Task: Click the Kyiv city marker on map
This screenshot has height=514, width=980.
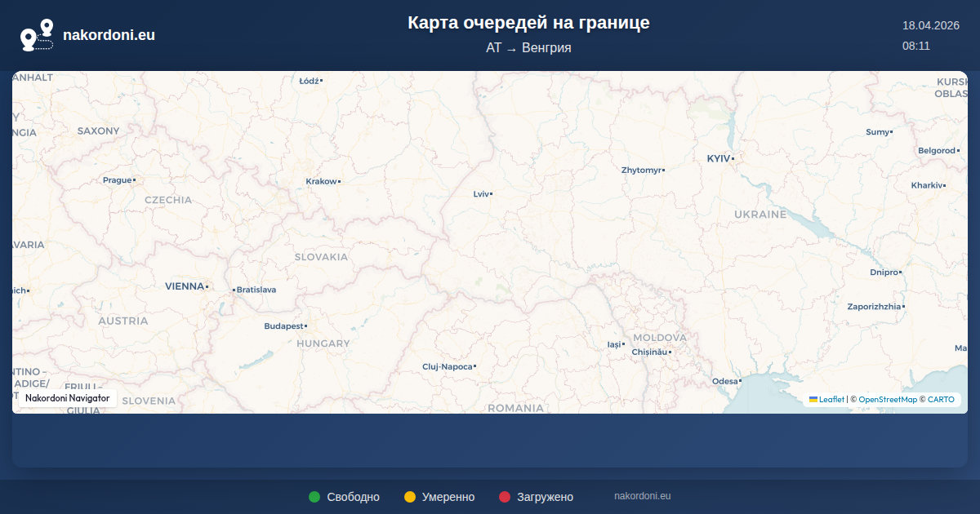Action: pos(733,158)
